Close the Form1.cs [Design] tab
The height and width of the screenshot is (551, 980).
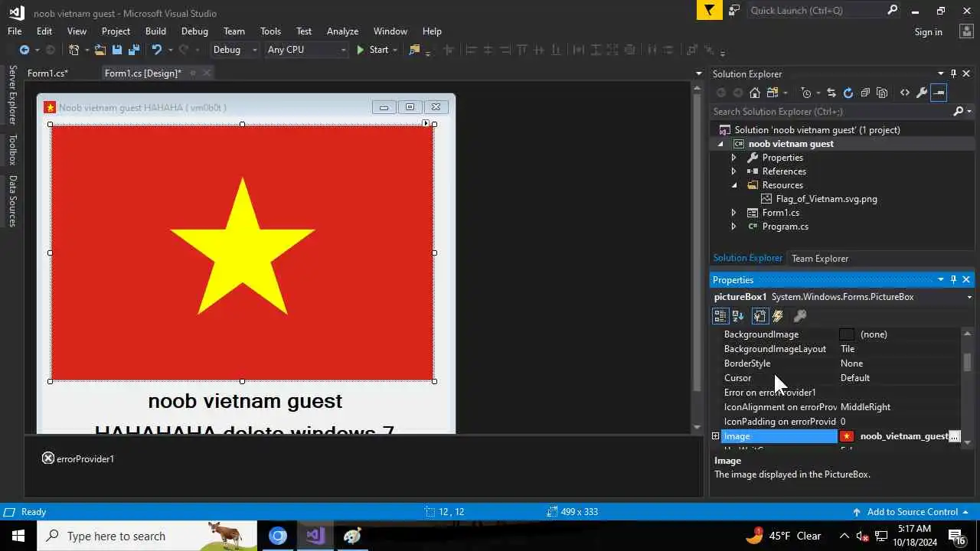[x=207, y=73]
